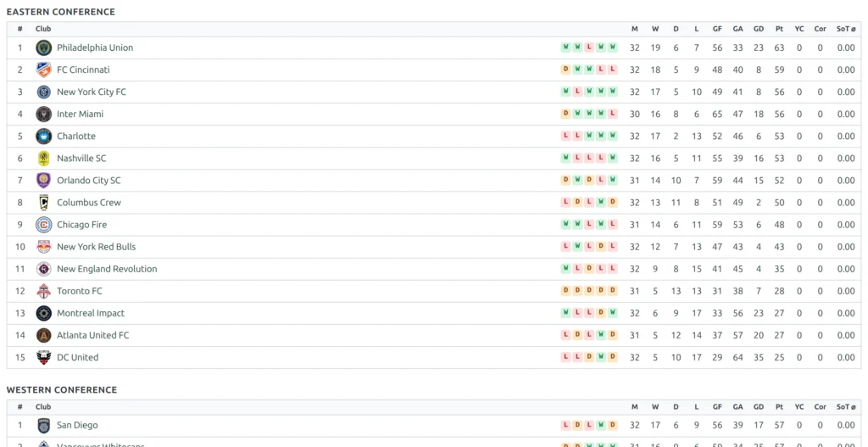This screenshot has width=868, height=447.
Task: Click FC Cincinnati's draw badge in form
Action: coord(565,70)
